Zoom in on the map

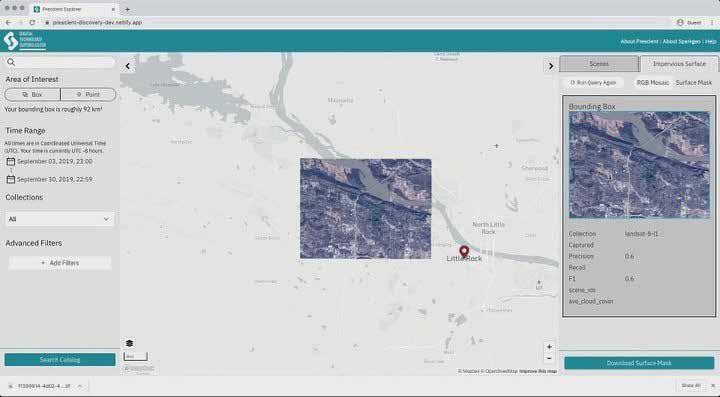tap(549, 347)
